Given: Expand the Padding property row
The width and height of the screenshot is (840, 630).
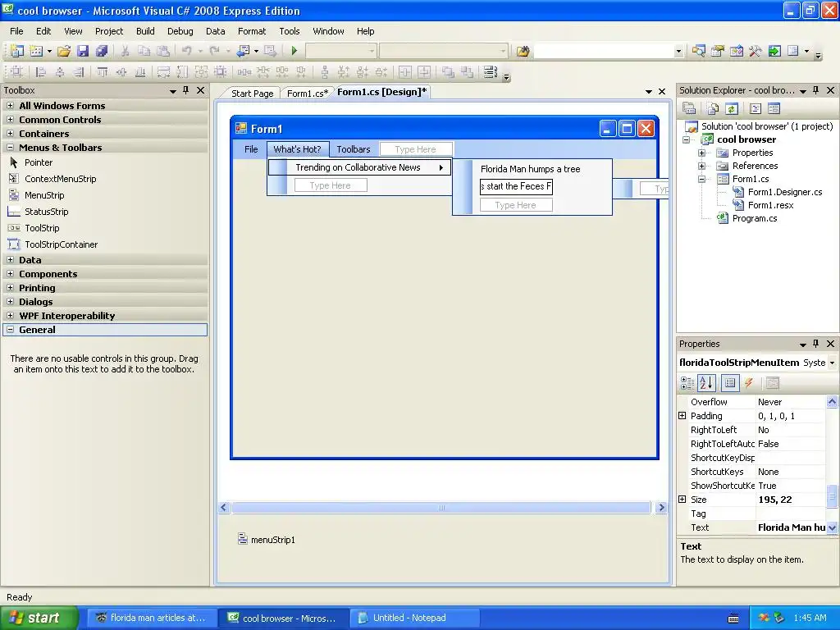Looking at the screenshot, I should tap(682, 416).
